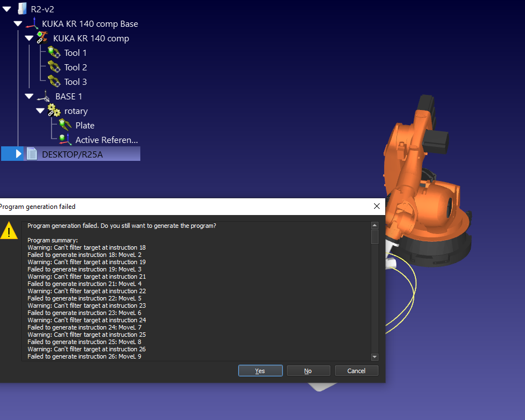The image size is (525, 420).
Task: Click the scroll up arrow in the summary
Action: pos(375,225)
